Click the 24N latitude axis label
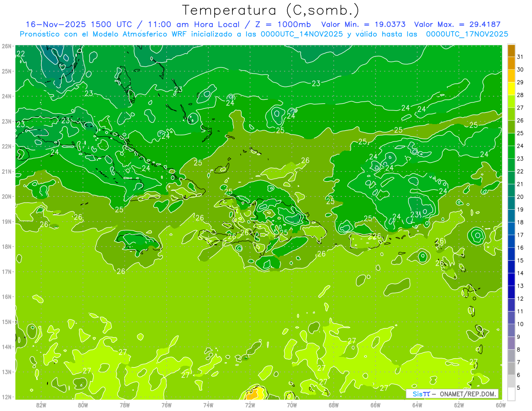 click(6, 96)
